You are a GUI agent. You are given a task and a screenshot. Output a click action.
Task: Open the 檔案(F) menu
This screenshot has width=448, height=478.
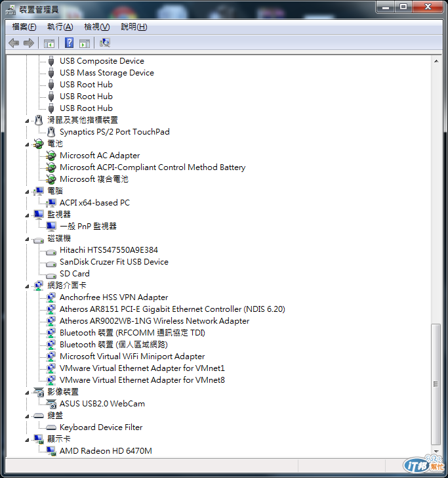tap(24, 27)
